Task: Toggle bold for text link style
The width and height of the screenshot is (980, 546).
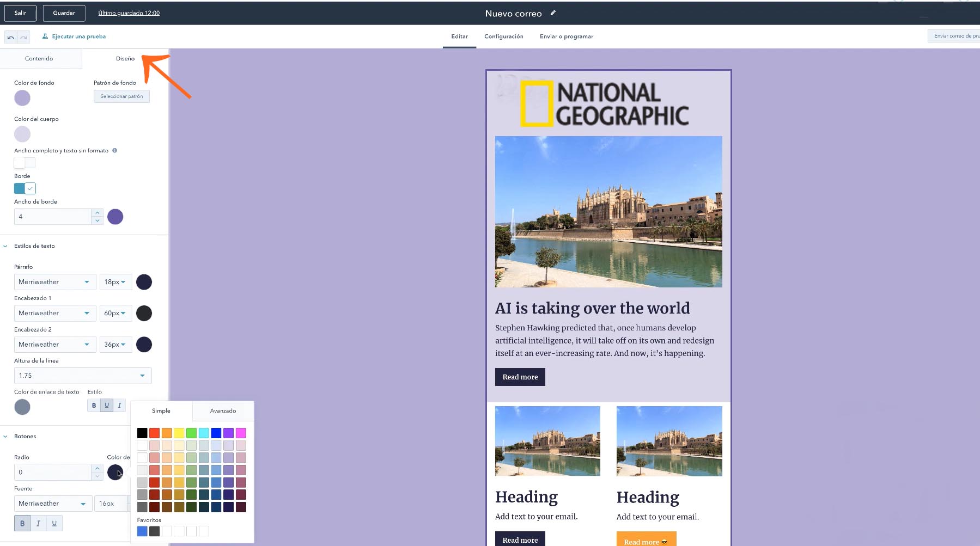Action: (94, 406)
